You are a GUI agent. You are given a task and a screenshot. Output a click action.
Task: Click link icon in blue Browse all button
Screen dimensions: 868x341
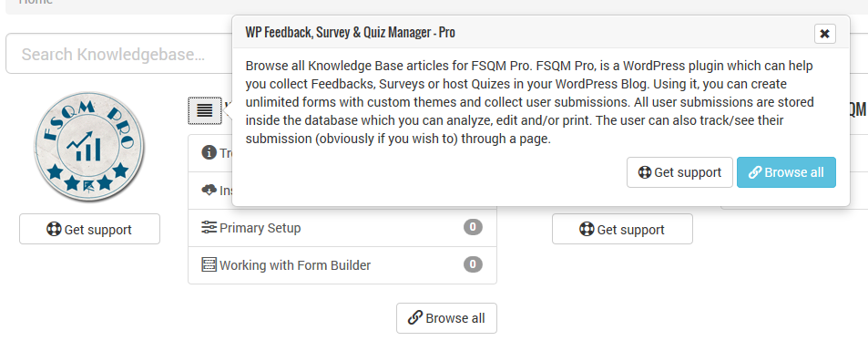pos(755,172)
